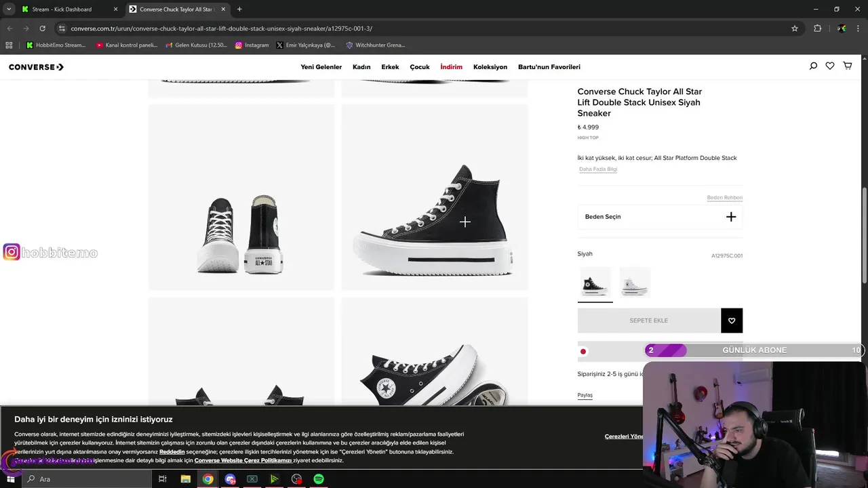The height and width of the screenshot is (488, 868).
Task: Click the page vertical scrollbar
Action: tap(865, 235)
